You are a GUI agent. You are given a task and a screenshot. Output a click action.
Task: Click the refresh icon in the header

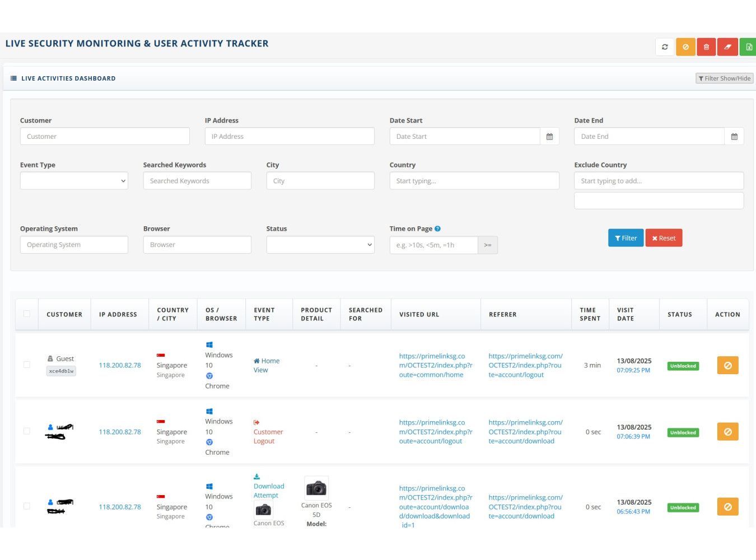coord(665,47)
